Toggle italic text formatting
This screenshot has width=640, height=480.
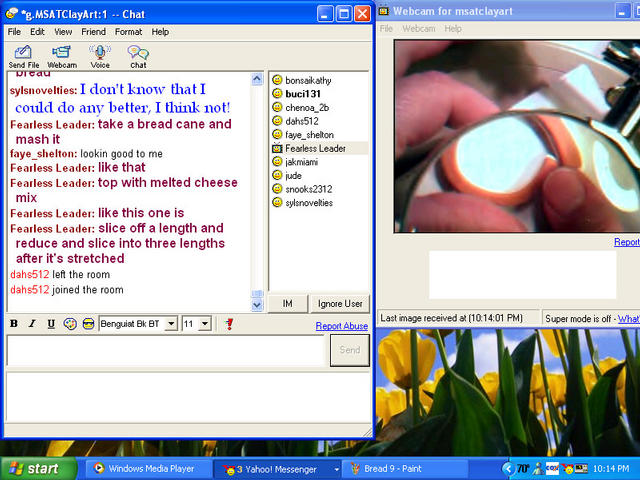(32, 324)
